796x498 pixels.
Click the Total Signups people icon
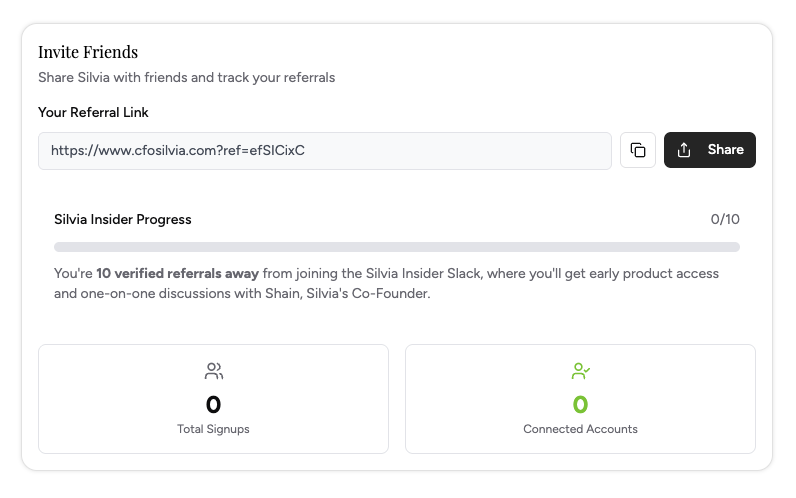click(x=214, y=371)
